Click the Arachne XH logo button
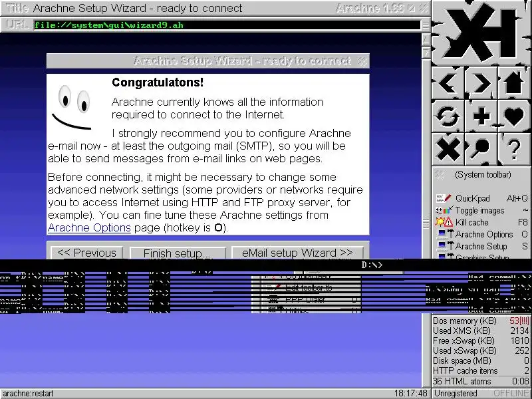The width and height of the screenshot is (532, 399). click(481, 32)
